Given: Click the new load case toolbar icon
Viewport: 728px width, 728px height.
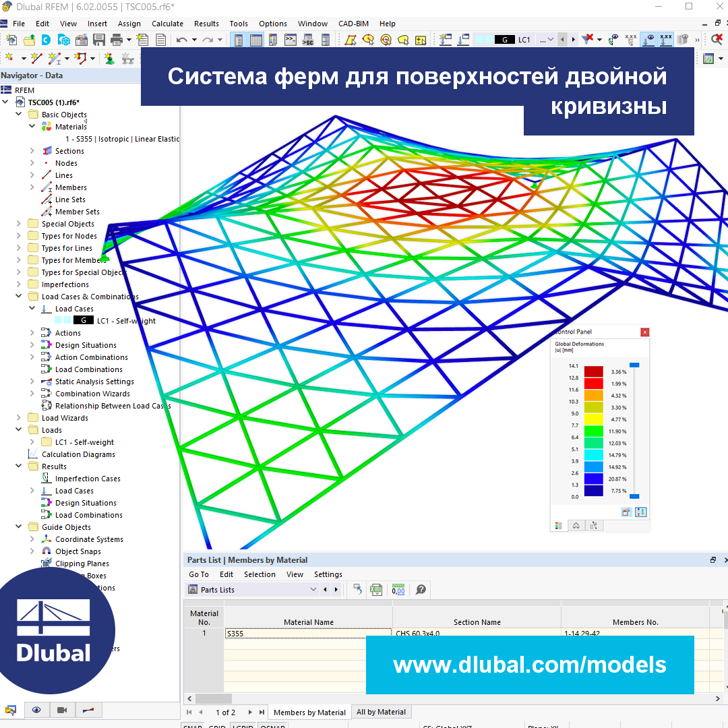Looking at the screenshot, I should click(x=446, y=40).
